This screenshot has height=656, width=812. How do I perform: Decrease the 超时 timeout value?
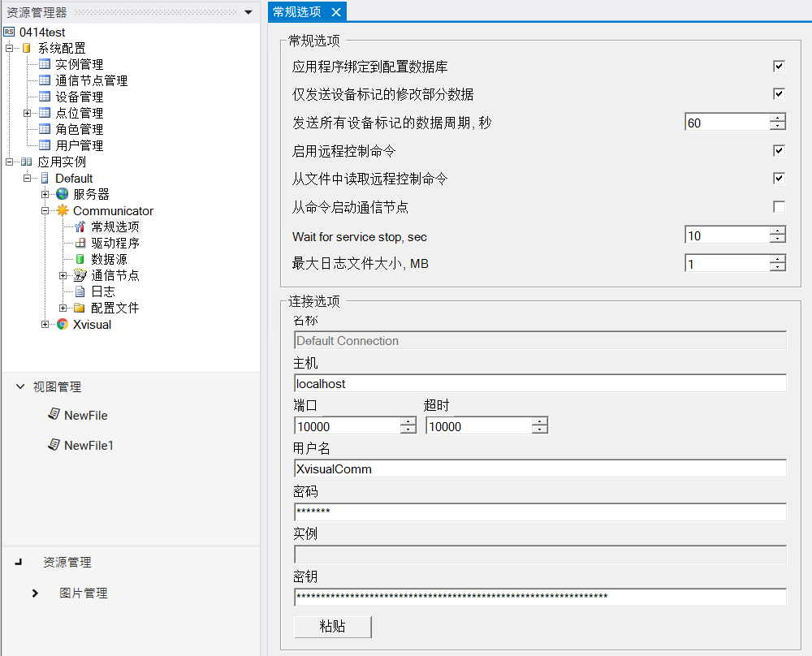[x=540, y=429]
